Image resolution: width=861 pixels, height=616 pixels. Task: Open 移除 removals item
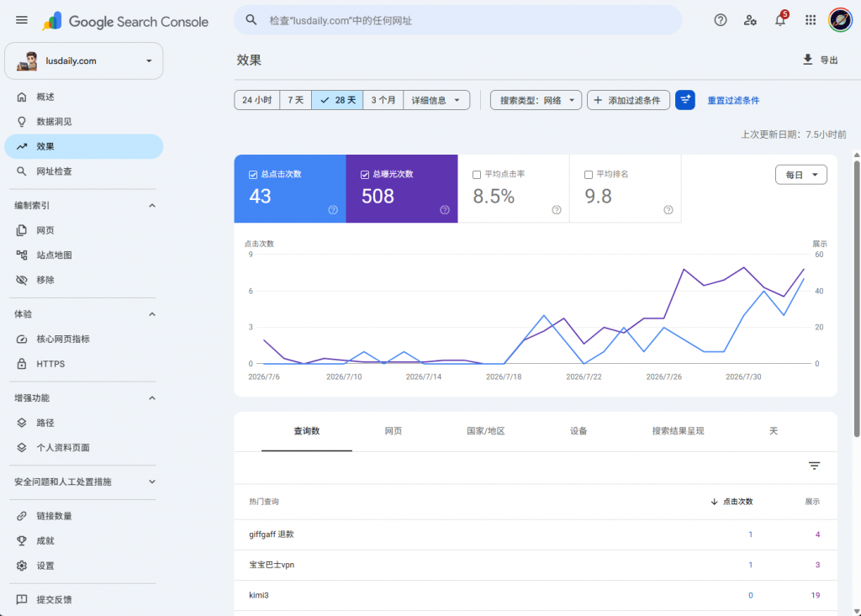coord(83,280)
